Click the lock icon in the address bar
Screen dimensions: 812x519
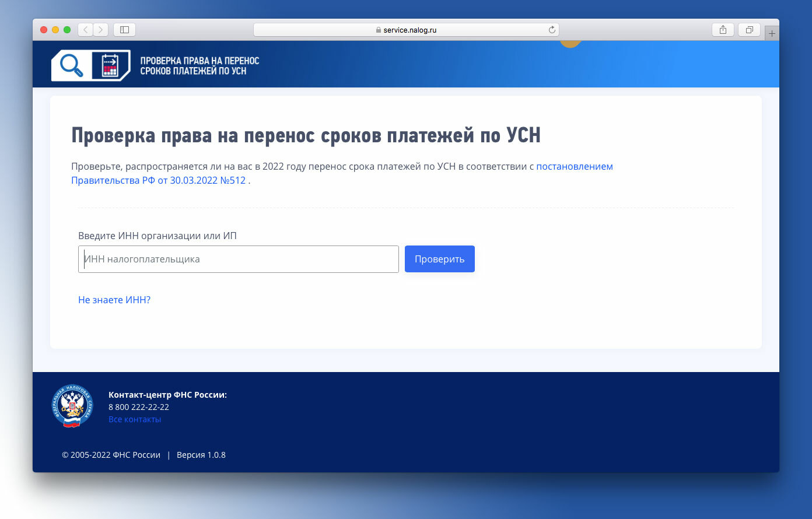tap(379, 30)
